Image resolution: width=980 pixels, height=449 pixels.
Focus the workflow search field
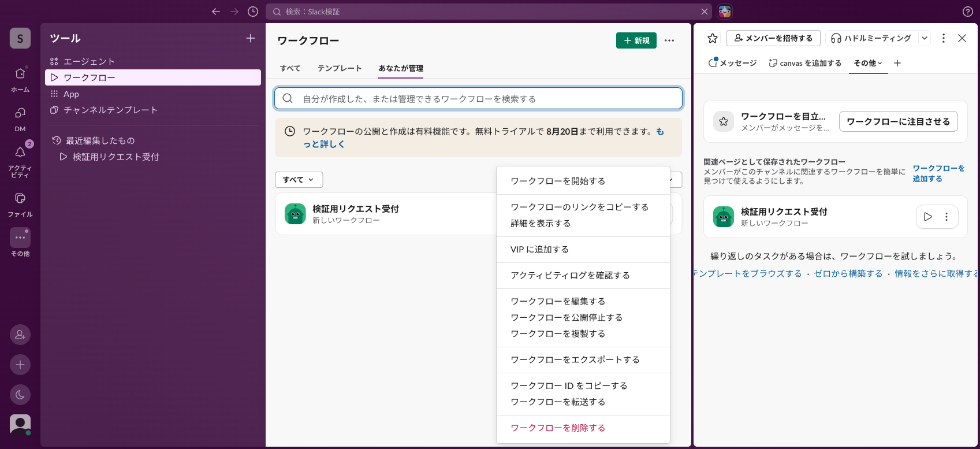tap(478, 99)
